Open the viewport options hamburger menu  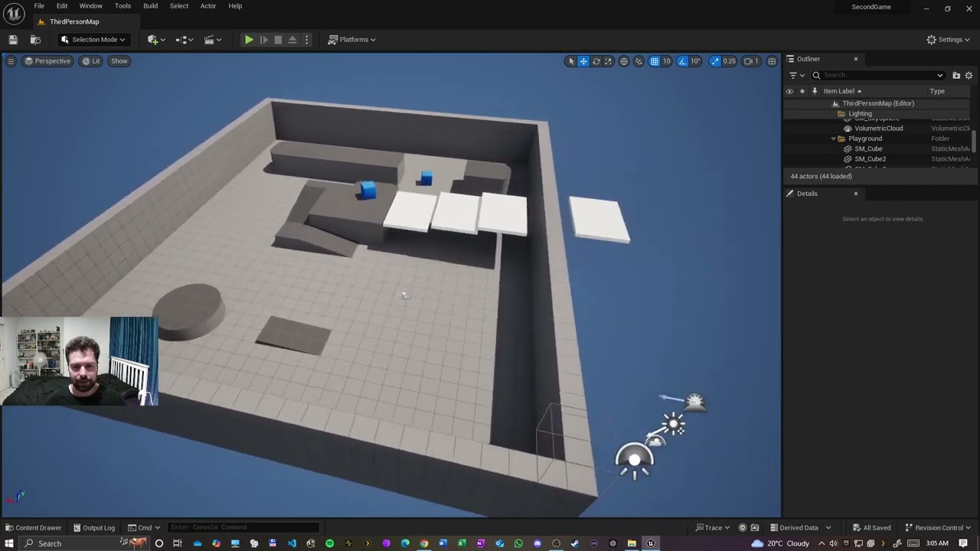click(11, 61)
